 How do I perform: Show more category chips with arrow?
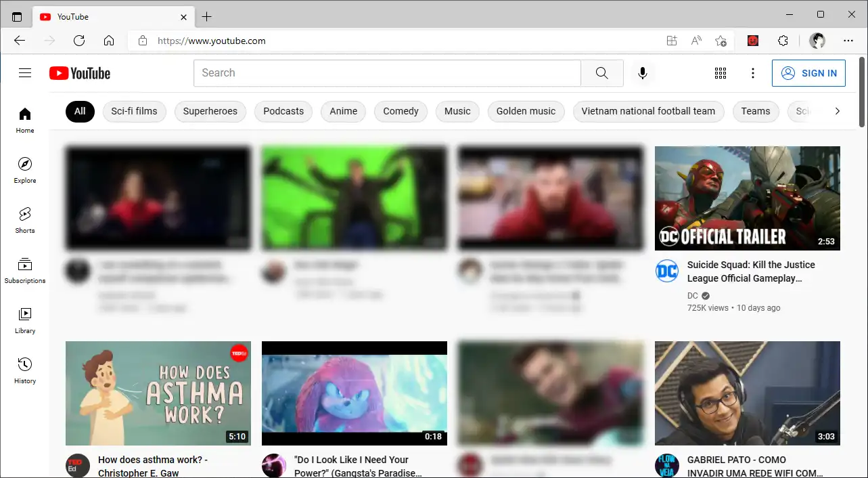pyautogui.click(x=837, y=111)
